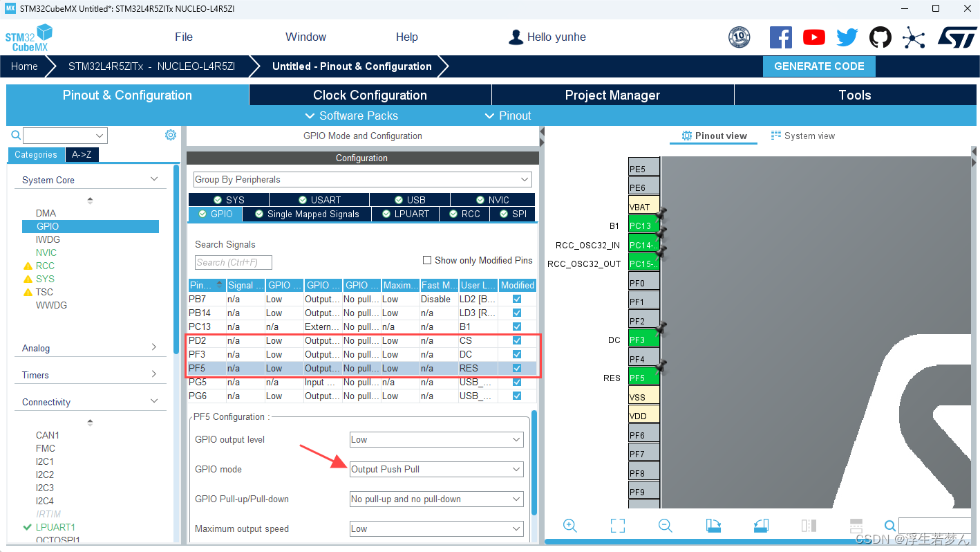Image resolution: width=980 pixels, height=552 pixels.
Task: Click STM32L4R5ZITx NUCLEO-L4R5ZI breadcrumb
Action: (x=151, y=66)
